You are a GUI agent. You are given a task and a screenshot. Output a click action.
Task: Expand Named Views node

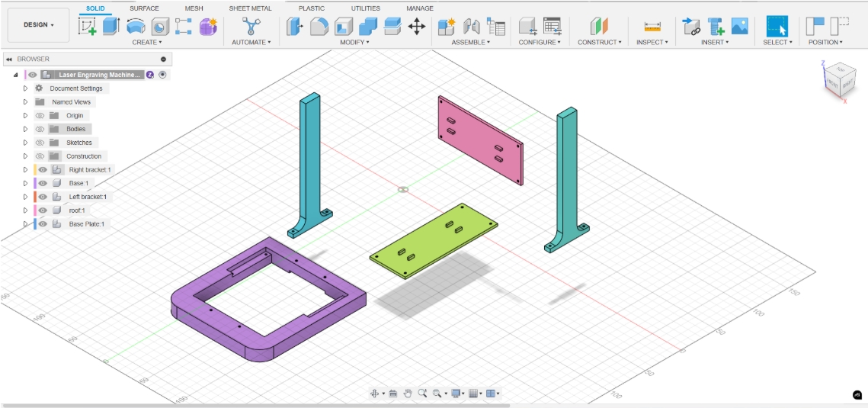[x=25, y=102]
